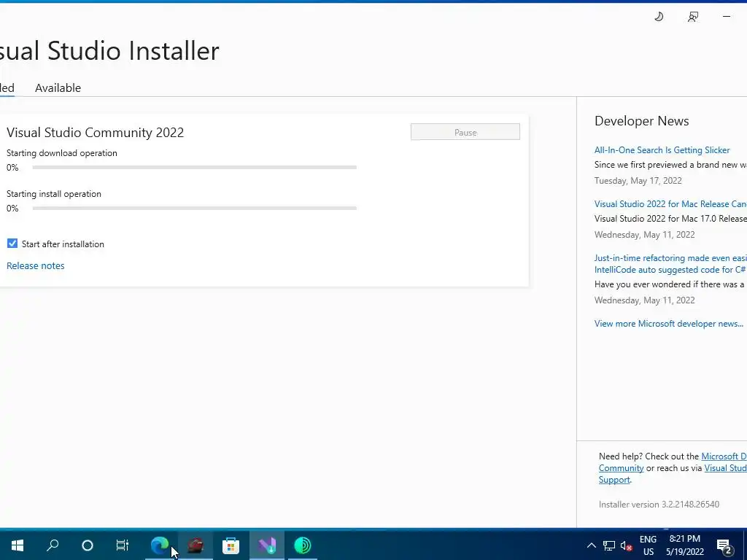Click Starting download operation status text
Image resolution: width=747 pixels, height=560 pixels.
tap(62, 153)
